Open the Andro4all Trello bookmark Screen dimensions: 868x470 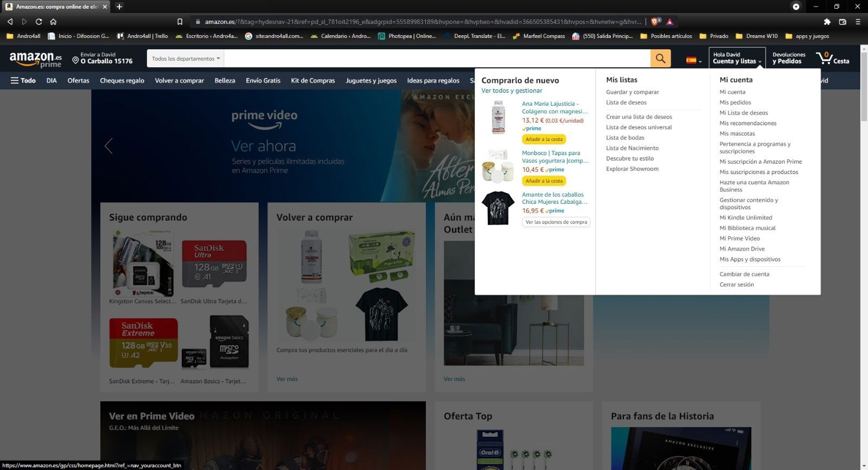tap(143, 36)
